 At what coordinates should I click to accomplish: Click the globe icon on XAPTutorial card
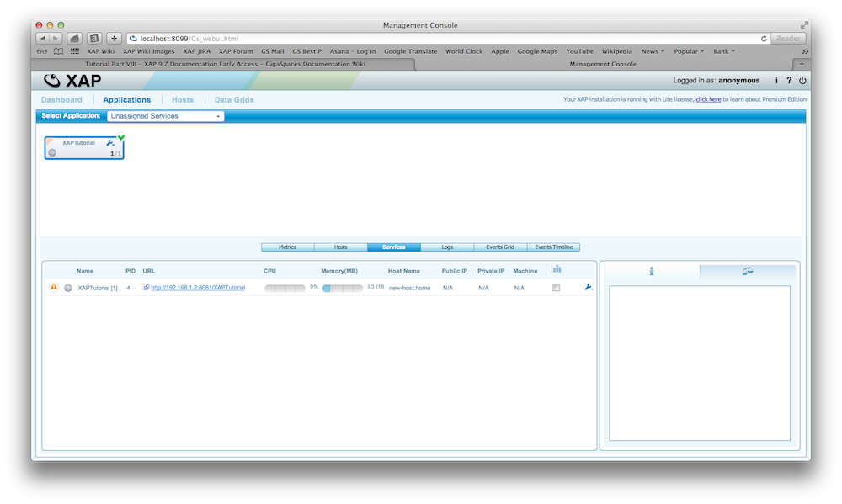[52, 153]
